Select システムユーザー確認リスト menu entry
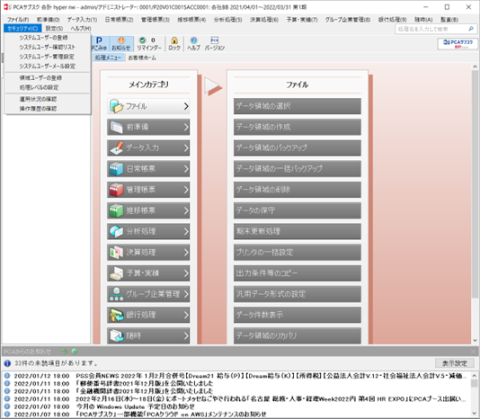This screenshot has height=419, width=480. [48, 47]
